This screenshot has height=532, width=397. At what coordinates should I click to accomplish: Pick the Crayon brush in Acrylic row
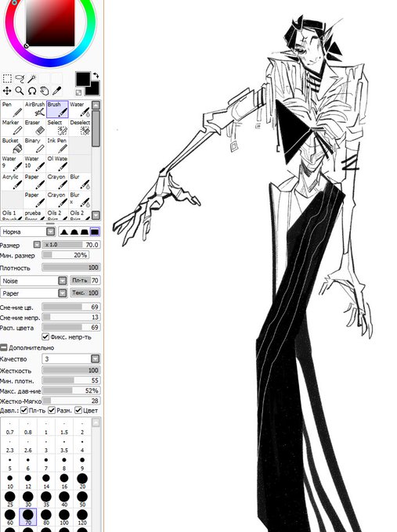pos(57,182)
